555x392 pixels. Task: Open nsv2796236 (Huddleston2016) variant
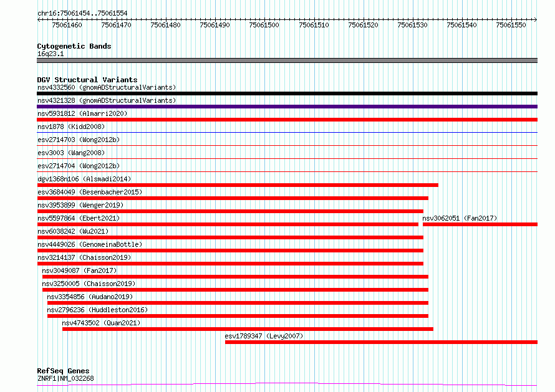(97, 310)
